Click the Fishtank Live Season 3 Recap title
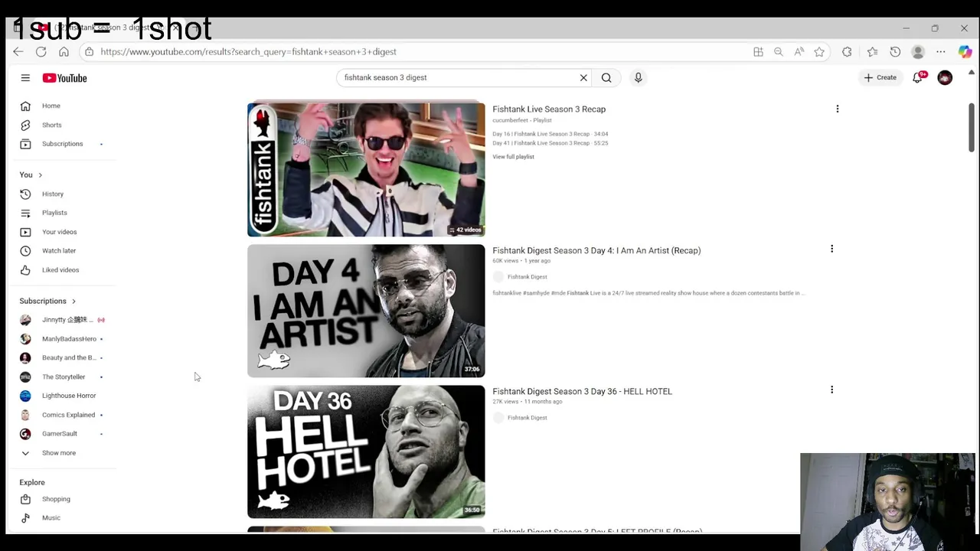Screen dimensions: 980x551 click(x=549, y=109)
